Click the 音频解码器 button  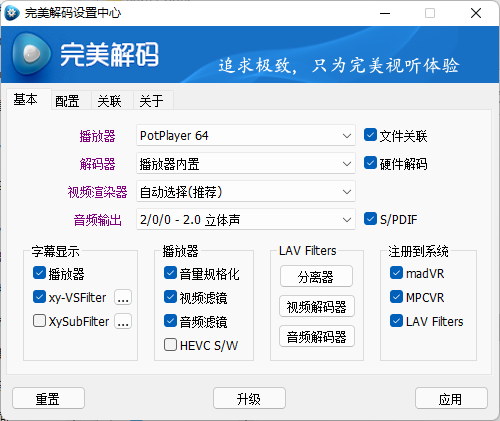tap(317, 336)
